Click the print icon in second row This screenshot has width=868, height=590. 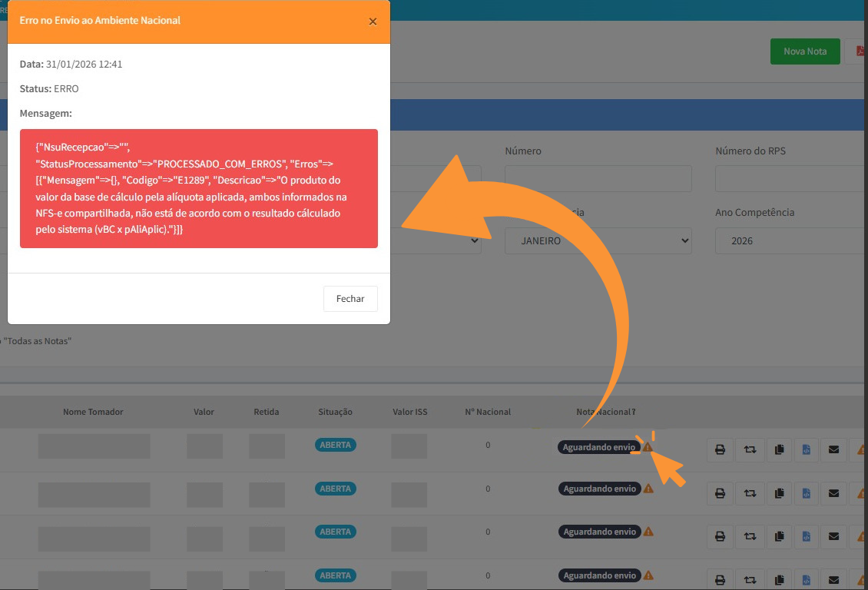[x=720, y=492]
